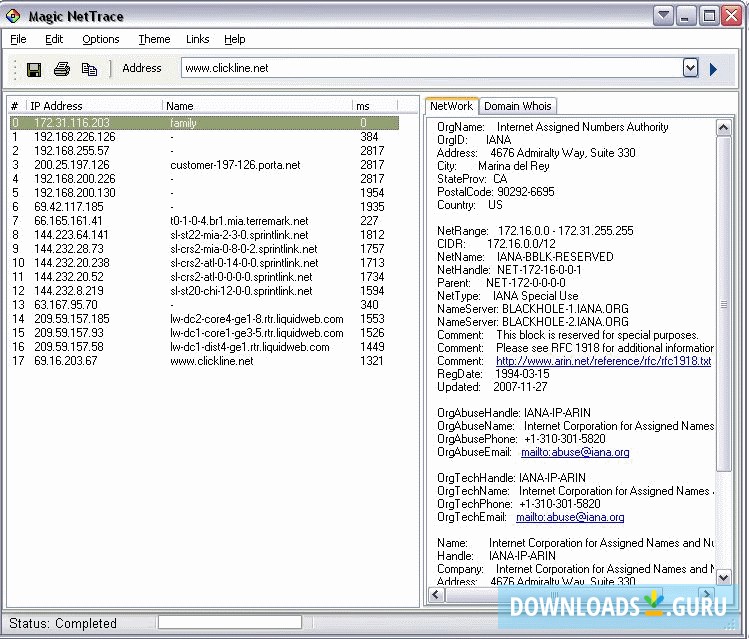Select hop row 63.167.95.70
The image size is (749, 639).
(204, 305)
